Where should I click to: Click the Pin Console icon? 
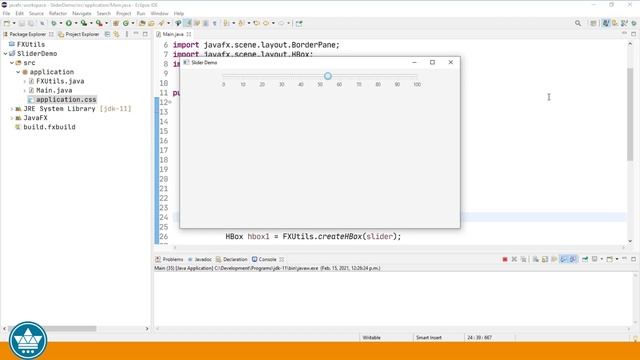(x=585, y=259)
